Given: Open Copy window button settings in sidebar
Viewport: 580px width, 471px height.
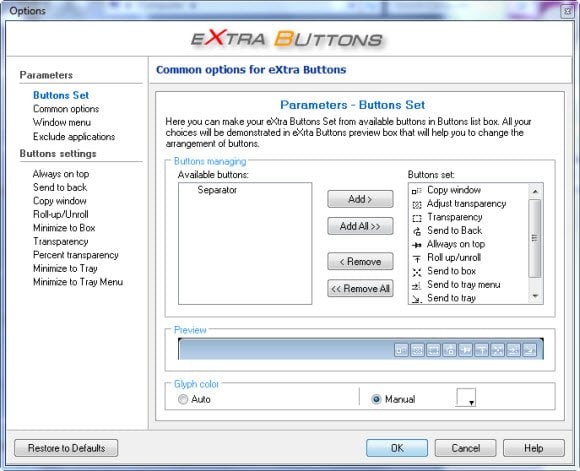Looking at the screenshot, I should tap(60, 201).
